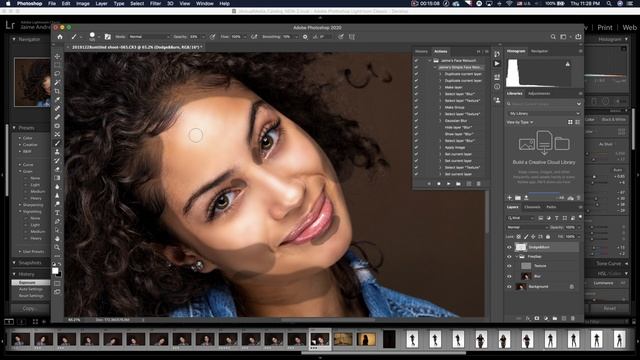
Task: Open the Web module in Lightroom
Action: tap(629, 27)
